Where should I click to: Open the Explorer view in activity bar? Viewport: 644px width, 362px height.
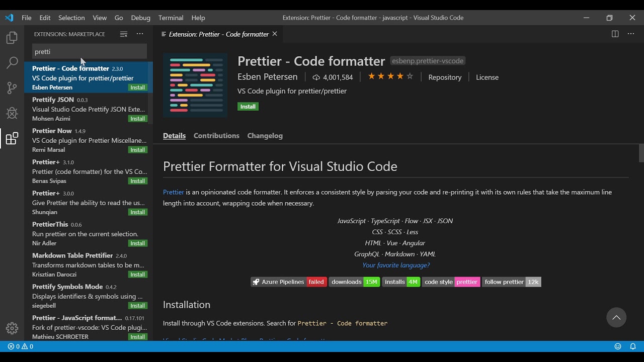tap(12, 38)
